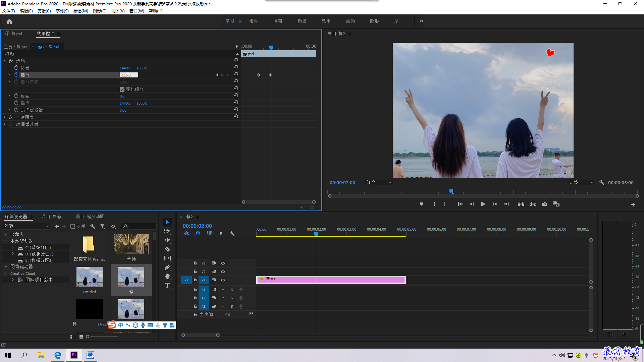Open the Window menu
This screenshot has width=644, height=362.
[137, 11]
